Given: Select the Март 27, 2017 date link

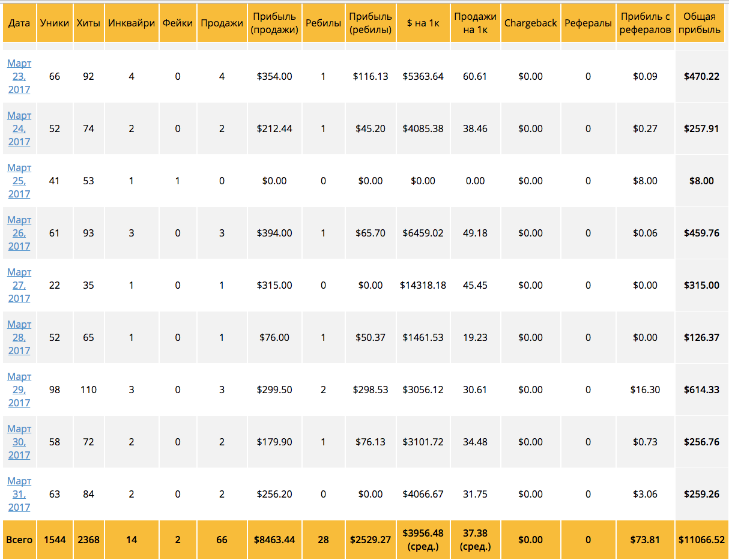Looking at the screenshot, I should [19, 285].
